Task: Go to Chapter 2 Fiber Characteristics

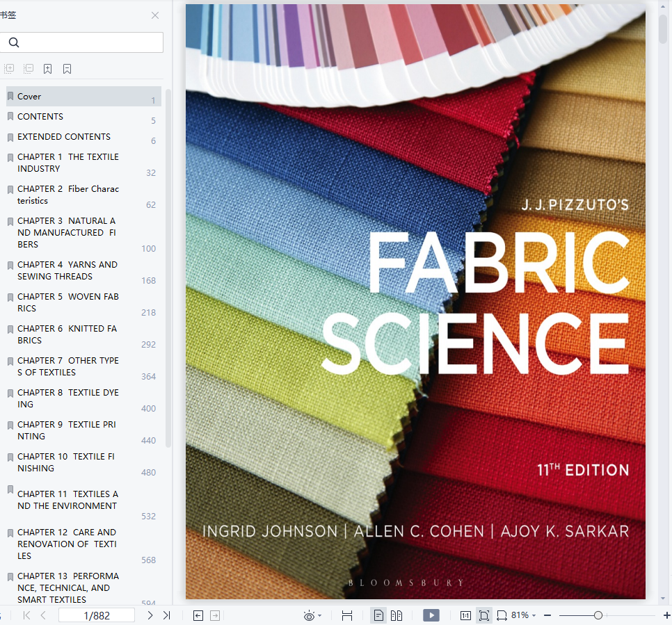Action: coord(83,195)
